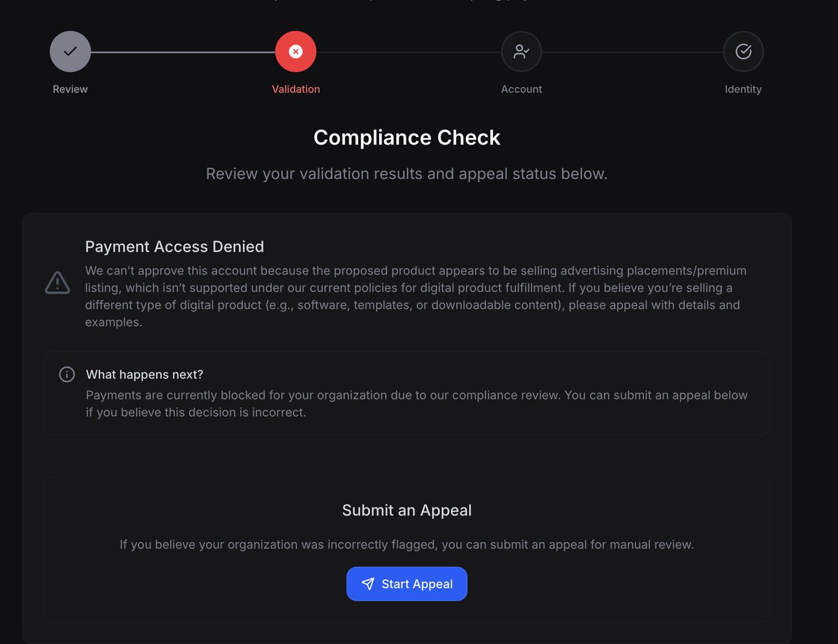Go to the Identity step label
The width and height of the screenshot is (838, 644).
point(744,89)
